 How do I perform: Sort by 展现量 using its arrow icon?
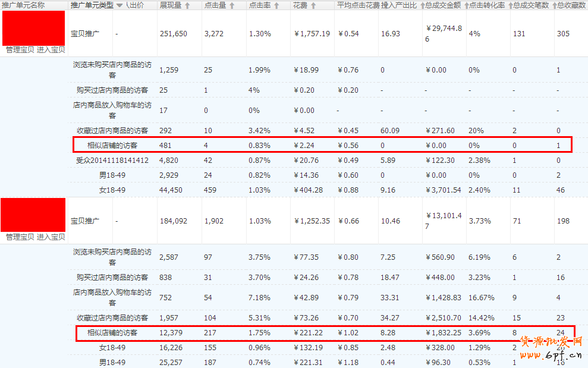(x=188, y=5)
